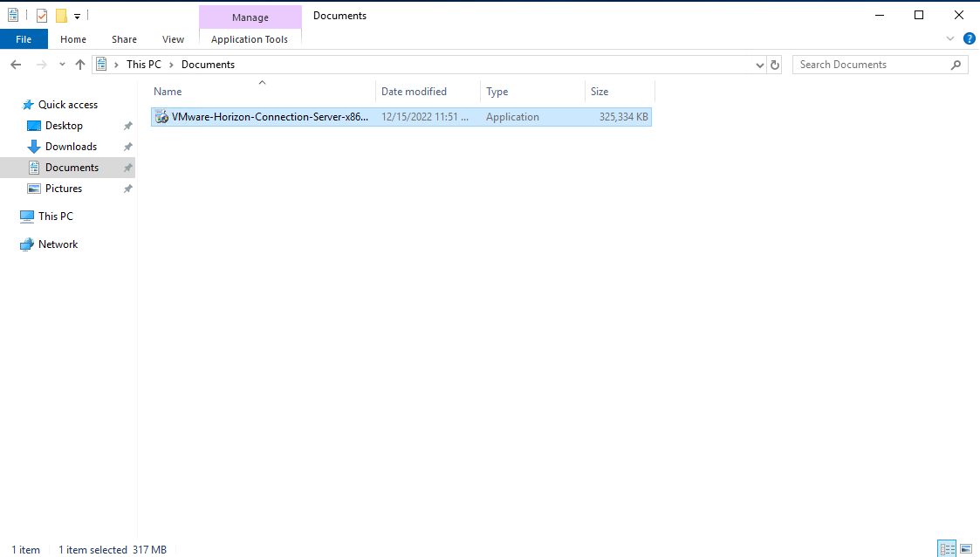Click the pin icon beside Desktop
The image size is (980, 557).
128,126
